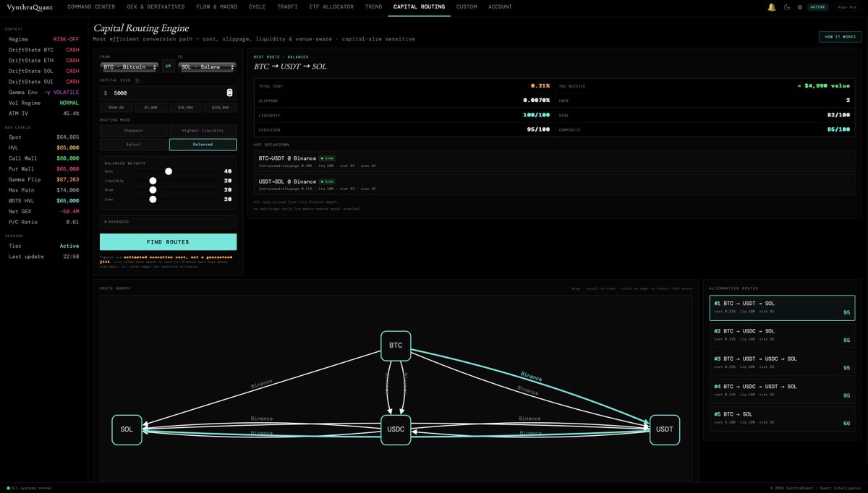Expand the Advanced section
The width and height of the screenshot is (868, 493).
click(x=168, y=222)
